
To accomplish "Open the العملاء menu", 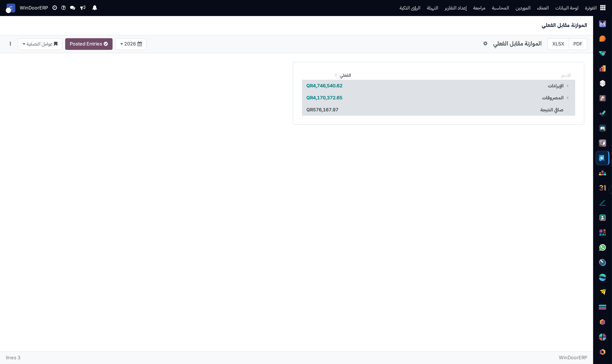I will (x=543, y=8).
